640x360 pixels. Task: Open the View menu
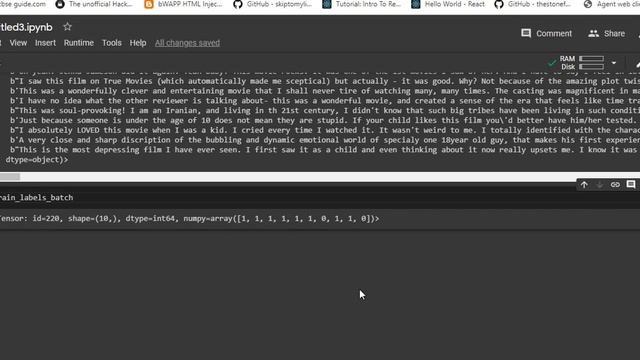tap(18, 43)
